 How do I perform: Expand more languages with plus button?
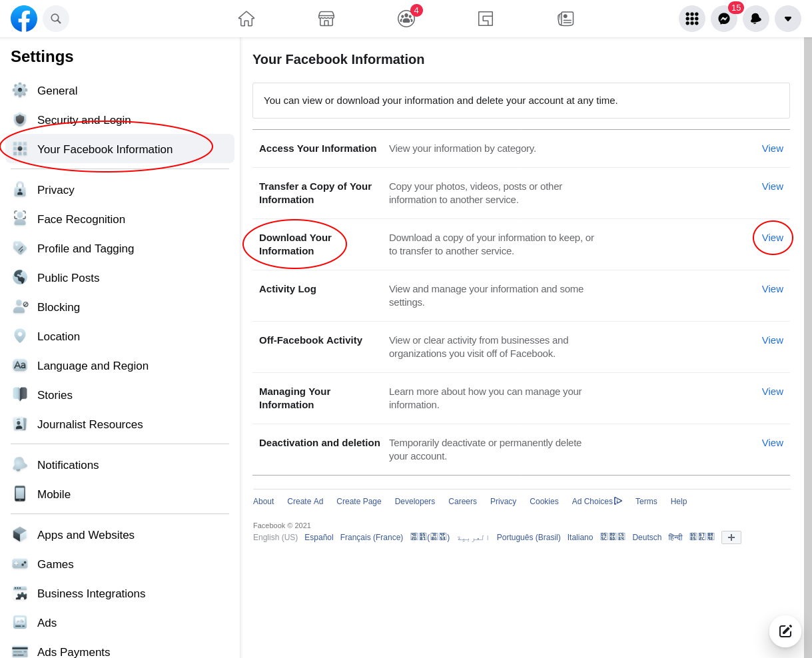coord(731,537)
